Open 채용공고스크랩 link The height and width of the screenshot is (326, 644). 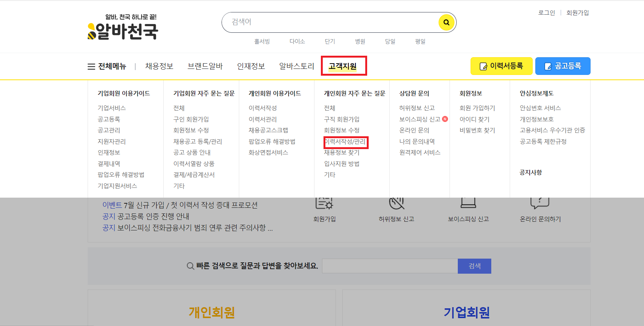pyautogui.click(x=268, y=130)
